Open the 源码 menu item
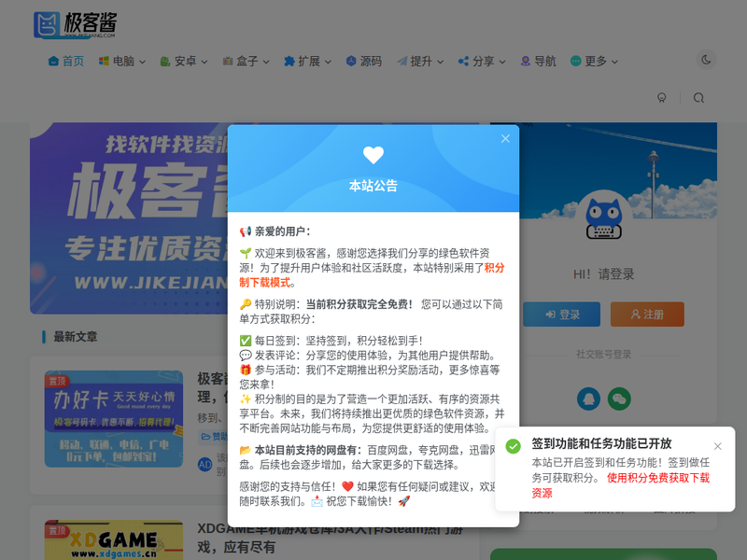 [x=364, y=61]
